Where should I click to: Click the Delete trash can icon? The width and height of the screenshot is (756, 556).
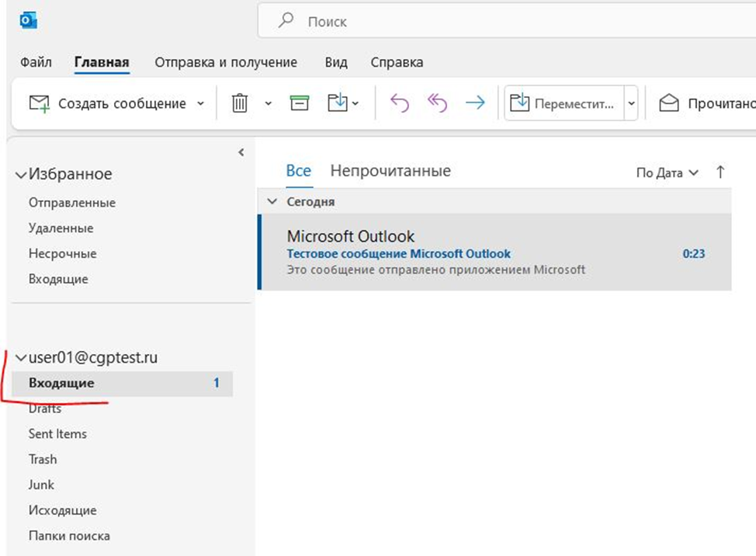click(x=240, y=103)
